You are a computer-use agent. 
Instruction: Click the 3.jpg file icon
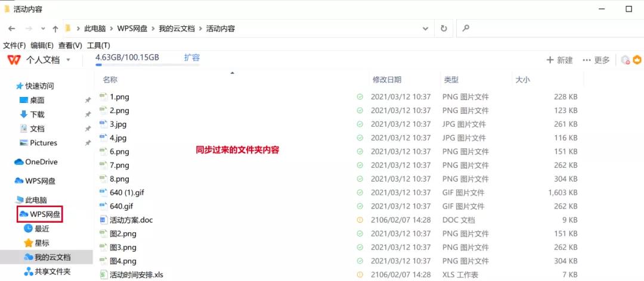(103, 124)
